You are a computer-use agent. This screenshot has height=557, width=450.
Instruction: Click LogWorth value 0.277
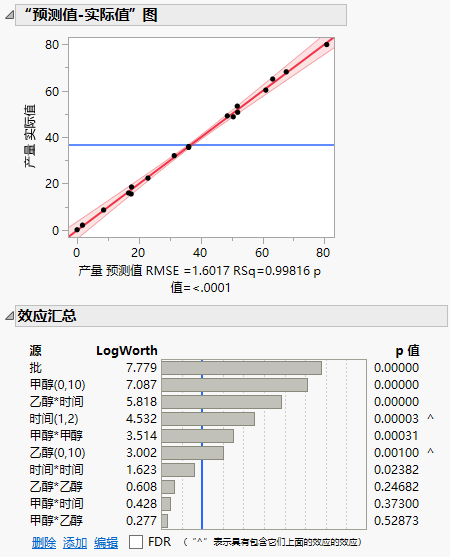click(x=141, y=521)
